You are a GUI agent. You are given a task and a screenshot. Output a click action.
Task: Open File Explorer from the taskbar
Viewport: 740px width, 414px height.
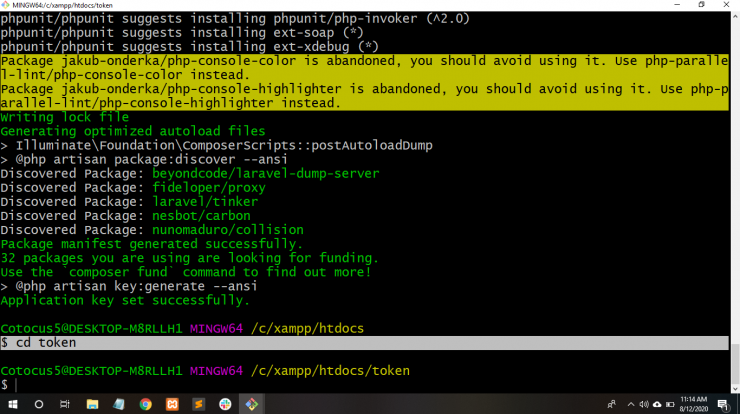(92, 404)
